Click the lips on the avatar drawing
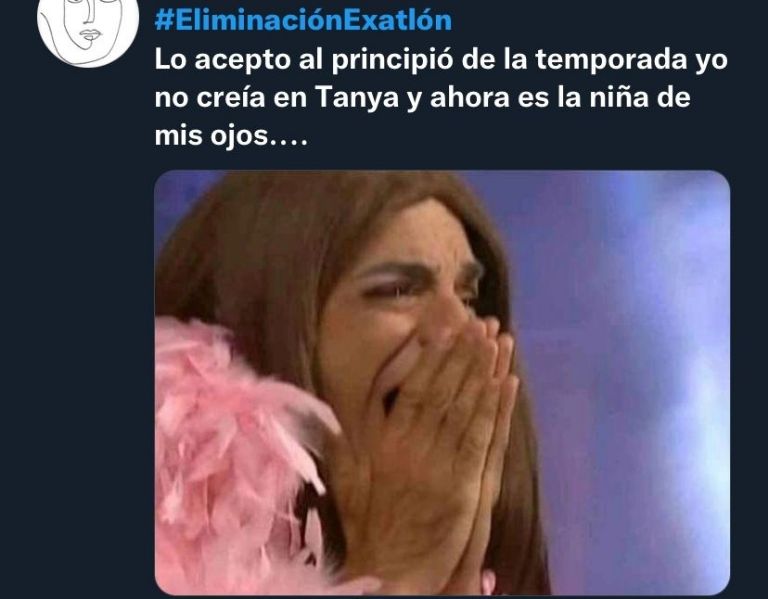768x599 pixels. click(x=91, y=35)
